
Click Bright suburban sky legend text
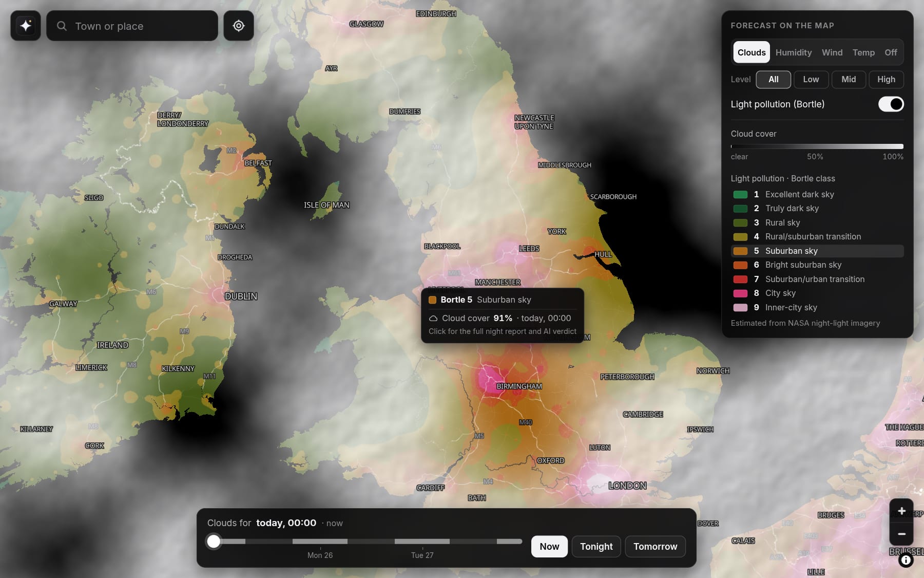coord(803,265)
